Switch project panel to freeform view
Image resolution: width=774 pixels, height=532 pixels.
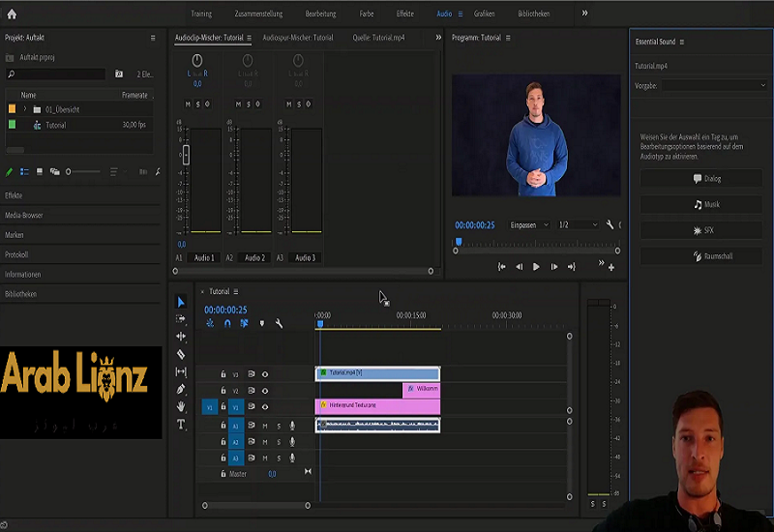click(55, 172)
